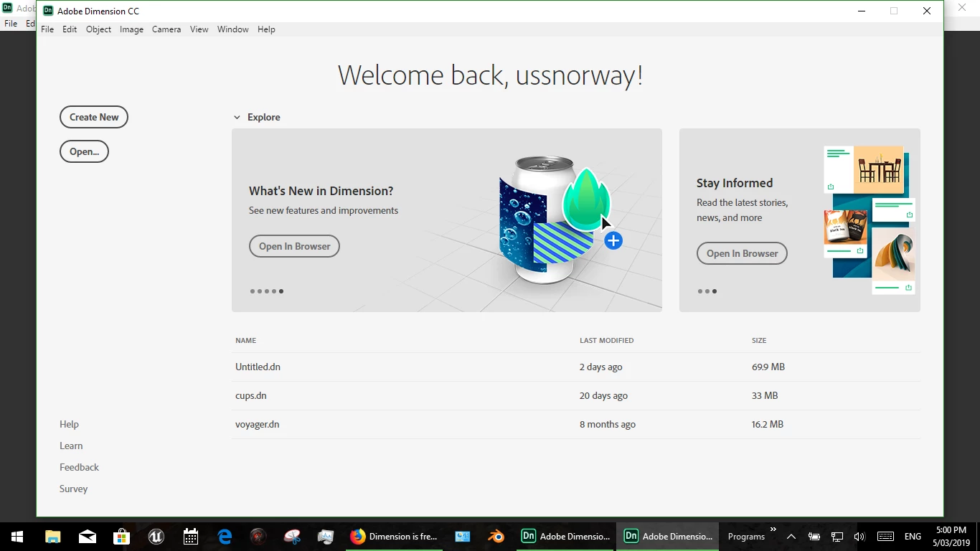This screenshot has height=551, width=980.
Task: Click the '2 days ago' modified cell
Action: tap(600, 367)
